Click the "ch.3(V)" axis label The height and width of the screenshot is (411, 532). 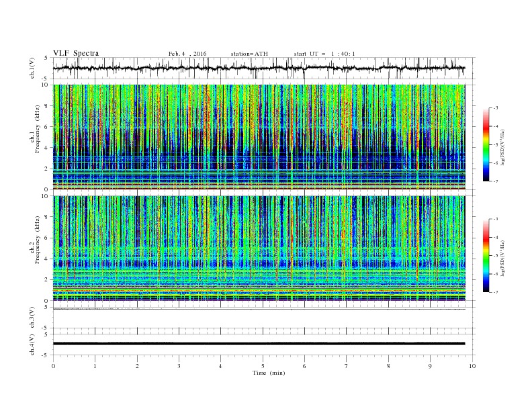point(32,318)
